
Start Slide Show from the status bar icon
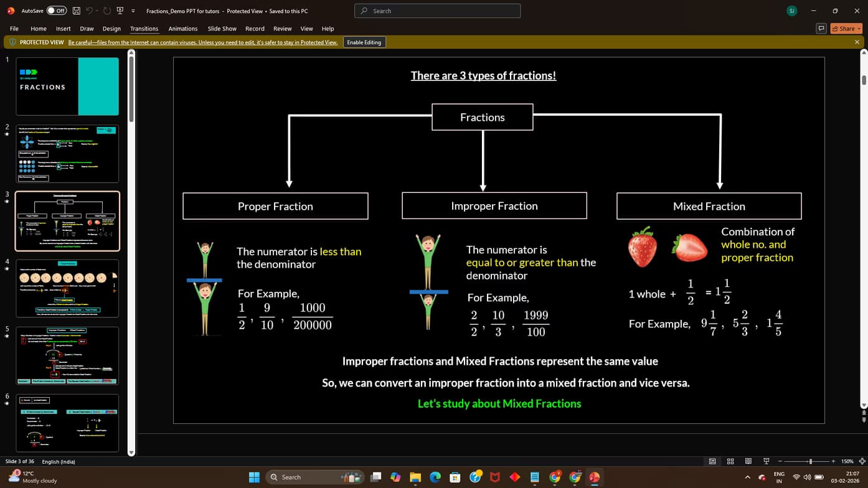coord(765,461)
